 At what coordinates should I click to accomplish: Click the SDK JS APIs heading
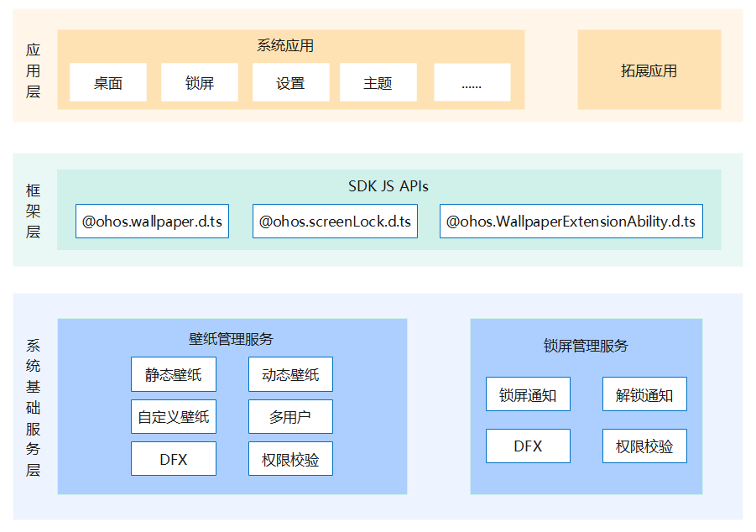pos(388,186)
